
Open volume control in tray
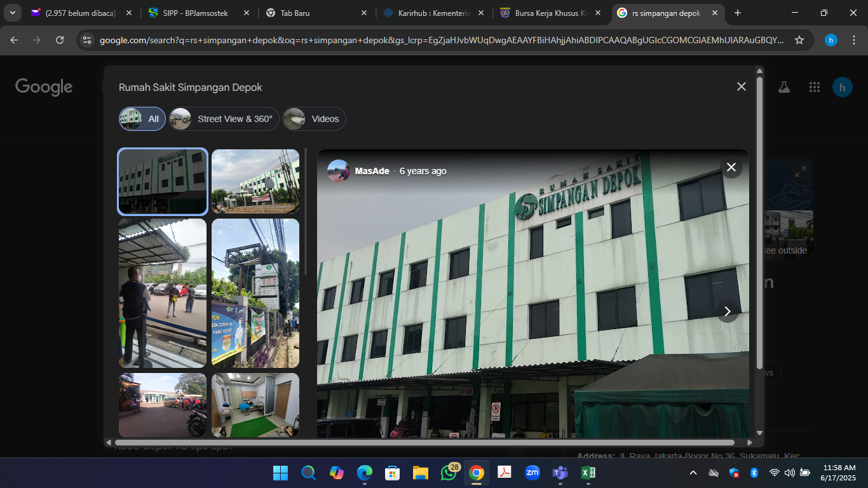789,473
